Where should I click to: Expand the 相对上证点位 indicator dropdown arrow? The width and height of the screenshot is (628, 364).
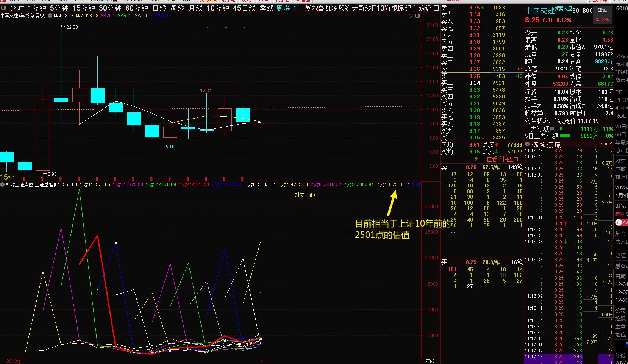(2, 184)
